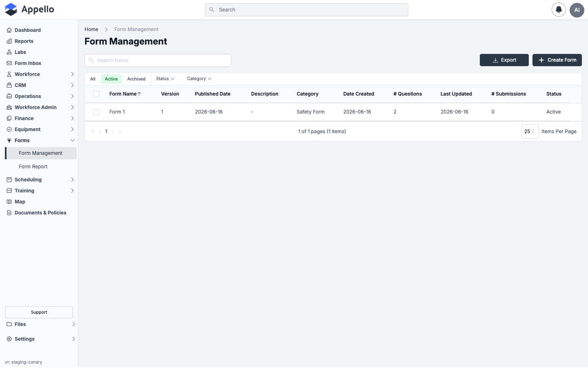Viewport: 588px width, 375px height.
Task: Click the Settings gear icon
Action: pyautogui.click(x=9, y=339)
